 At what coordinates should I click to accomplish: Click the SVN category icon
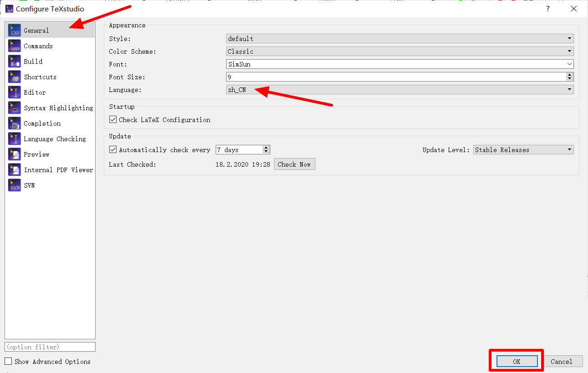tap(15, 185)
